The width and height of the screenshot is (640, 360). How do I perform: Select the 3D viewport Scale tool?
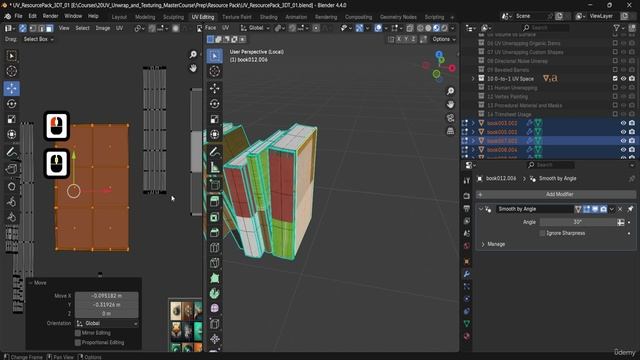[x=215, y=119]
